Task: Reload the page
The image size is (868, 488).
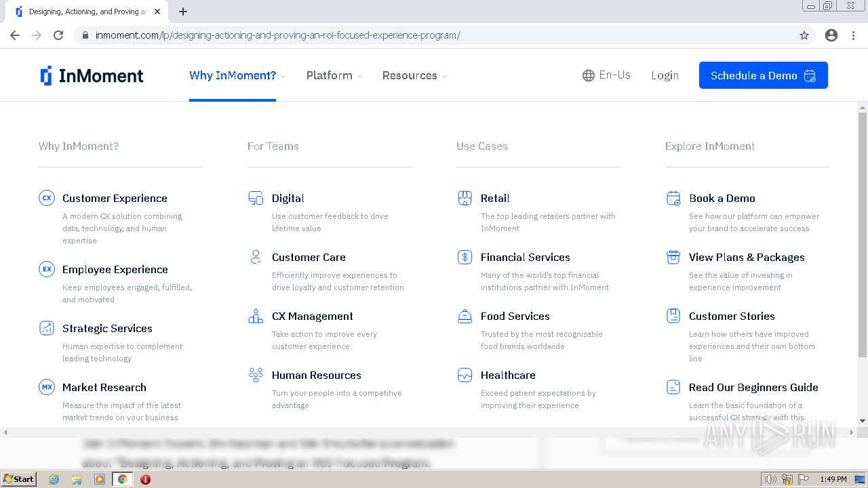Action: point(58,35)
